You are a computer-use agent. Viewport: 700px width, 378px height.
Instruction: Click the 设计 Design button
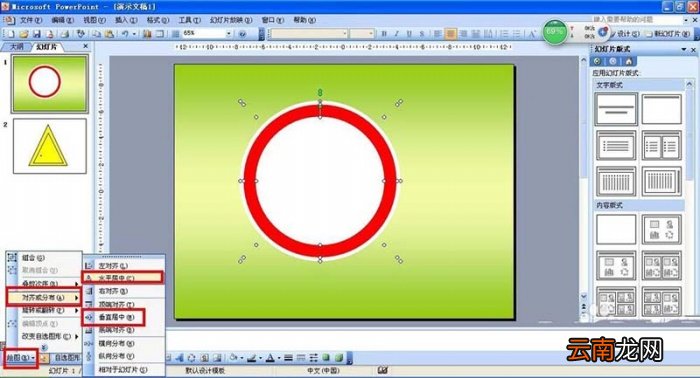(625, 34)
